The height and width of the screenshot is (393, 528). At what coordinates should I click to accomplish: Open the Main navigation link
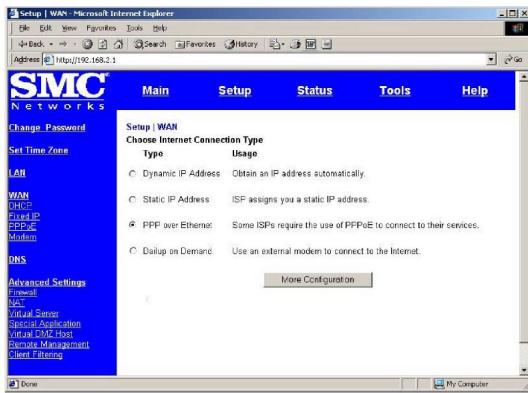click(155, 91)
